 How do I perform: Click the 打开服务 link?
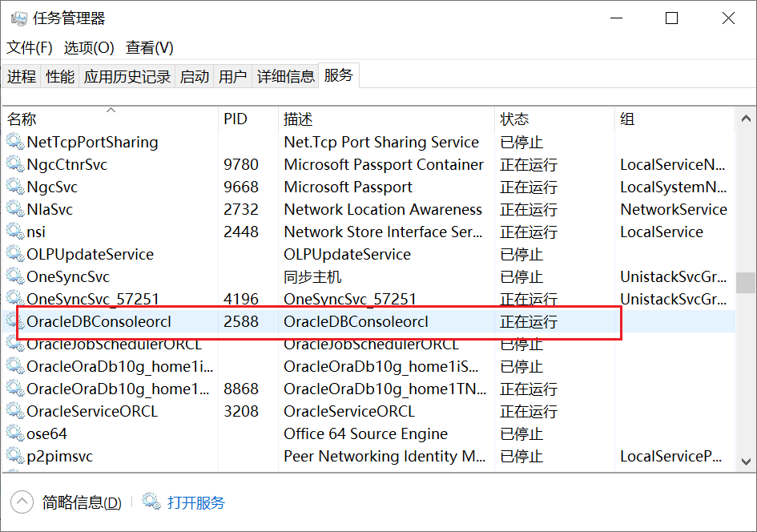[x=196, y=503]
